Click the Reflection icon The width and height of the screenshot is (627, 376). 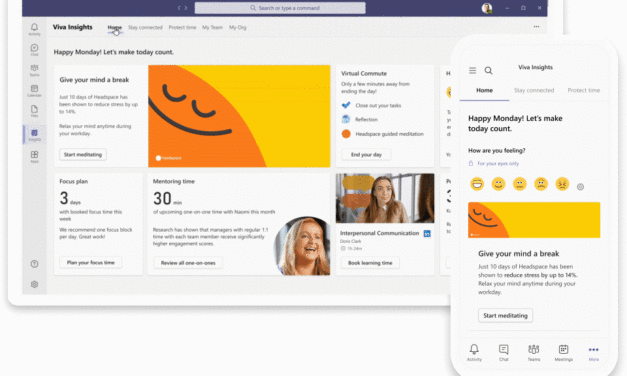(x=346, y=119)
